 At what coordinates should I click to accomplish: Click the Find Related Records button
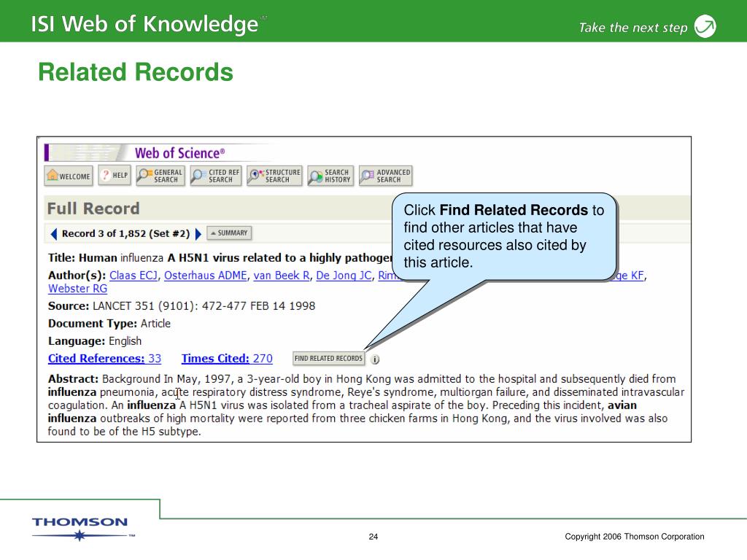point(329,359)
